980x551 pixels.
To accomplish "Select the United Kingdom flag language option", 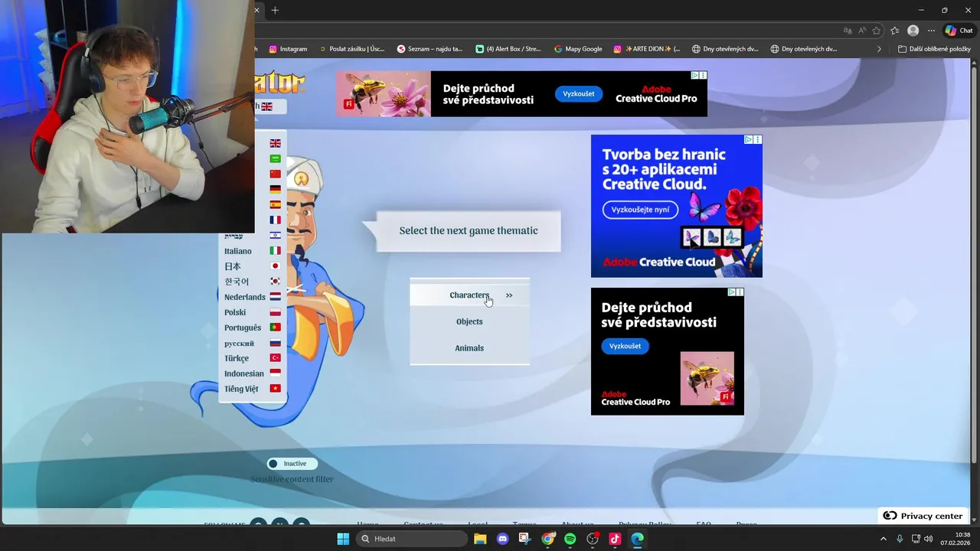I will (x=275, y=143).
